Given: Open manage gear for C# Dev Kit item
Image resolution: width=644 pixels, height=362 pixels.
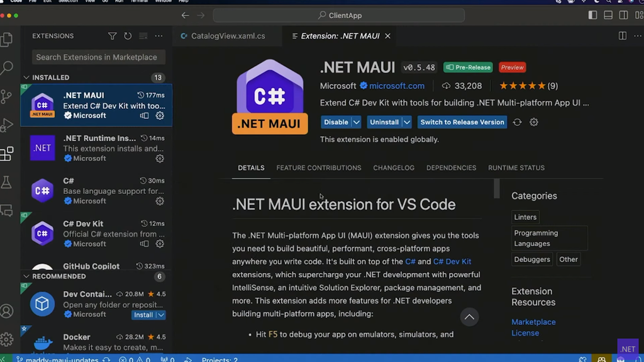Looking at the screenshot, I should click(x=160, y=244).
